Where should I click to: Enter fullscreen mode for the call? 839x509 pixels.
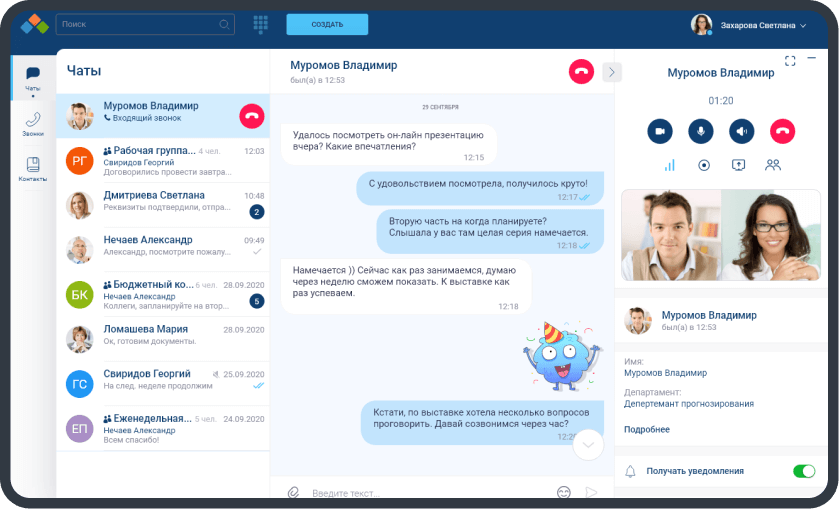tap(790, 61)
